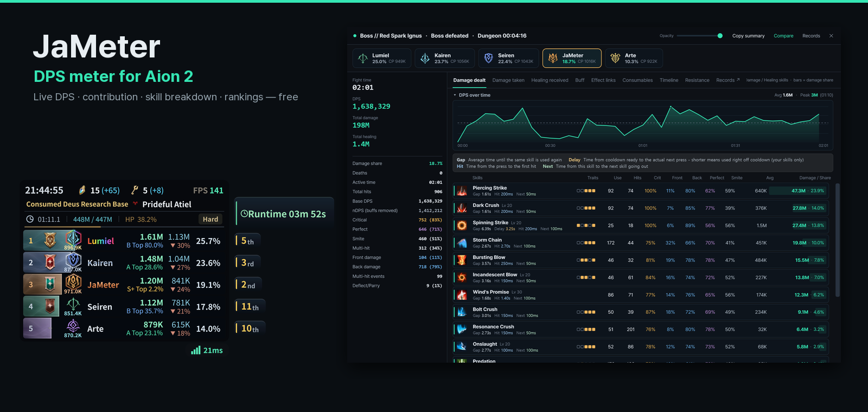This screenshot has height=412, width=868.
Task: Click Arte's class emblem in overlay list
Action: (73, 325)
